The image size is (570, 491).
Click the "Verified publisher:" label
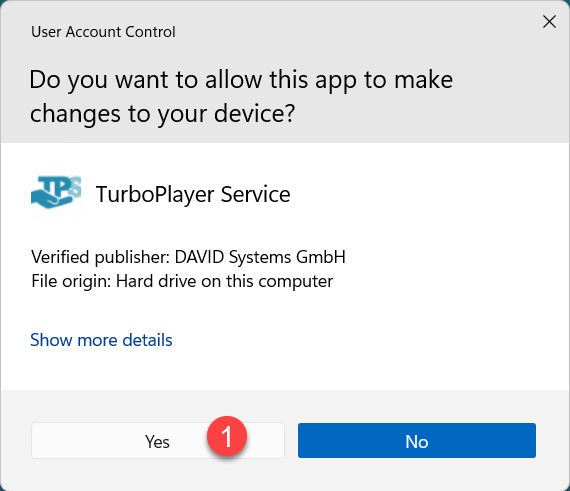(x=101, y=257)
